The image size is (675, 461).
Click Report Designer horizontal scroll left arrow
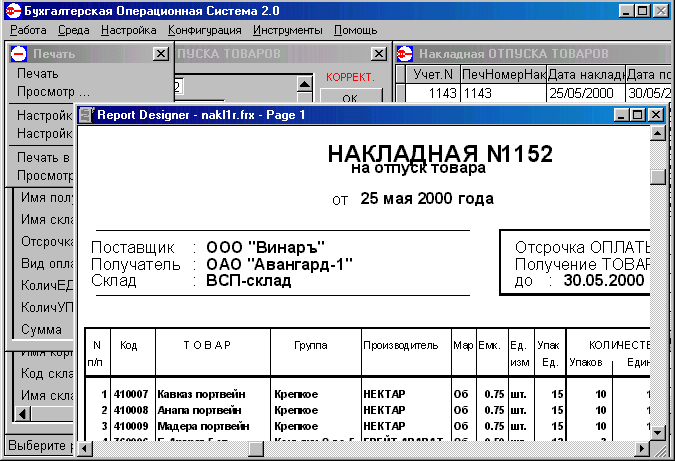[x=84, y=449]
